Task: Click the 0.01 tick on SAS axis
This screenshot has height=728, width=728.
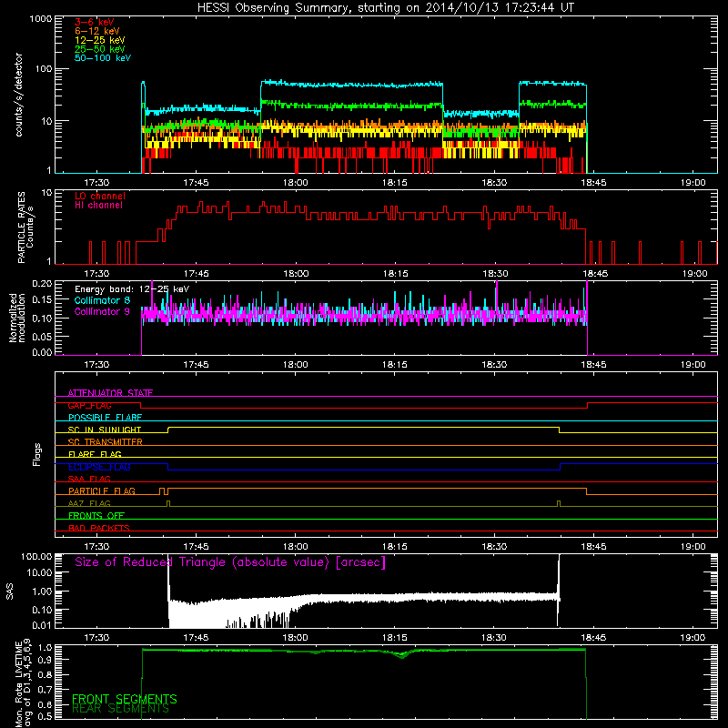Action: coord(42,625)
